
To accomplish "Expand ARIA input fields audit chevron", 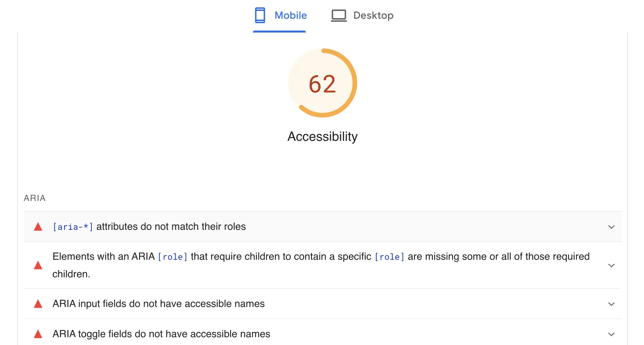I will point(611,304).
